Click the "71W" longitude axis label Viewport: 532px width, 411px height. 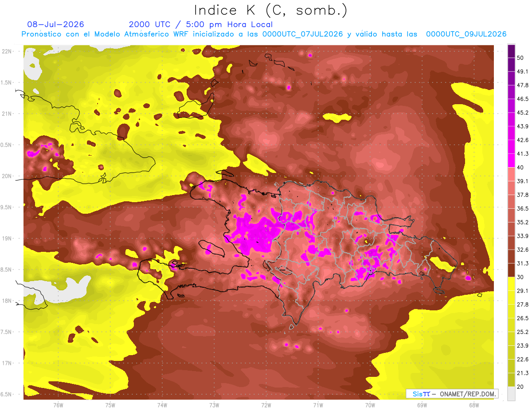coord(318,405)
